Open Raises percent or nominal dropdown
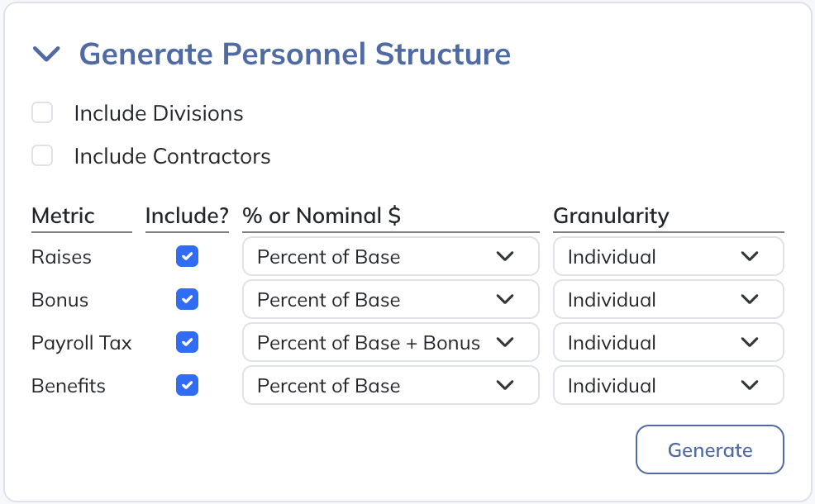 coord(390,257)
